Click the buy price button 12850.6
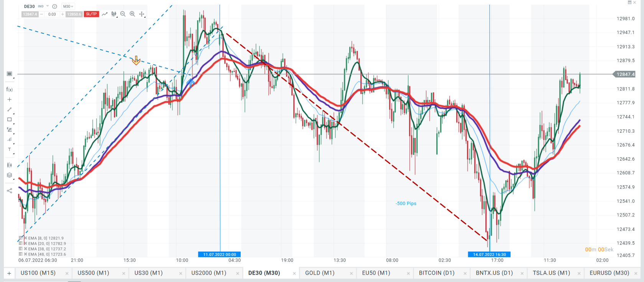644x282 pixels. [74, 14]
